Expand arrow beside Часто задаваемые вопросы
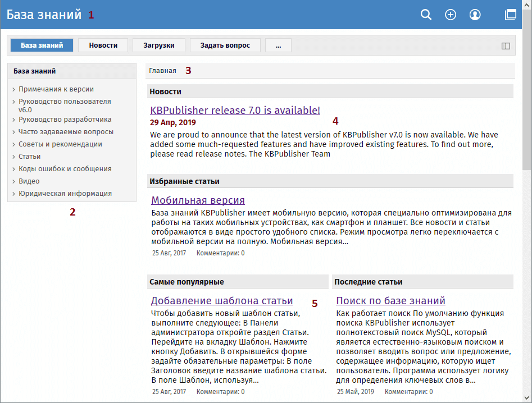Viewport: 532px width, 403px height. pos(14,132)
